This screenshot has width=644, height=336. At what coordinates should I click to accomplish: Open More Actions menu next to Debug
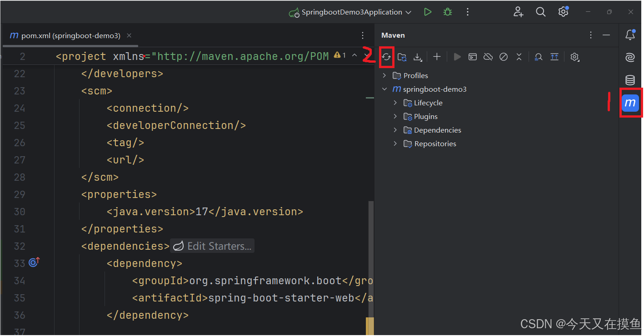468,12
